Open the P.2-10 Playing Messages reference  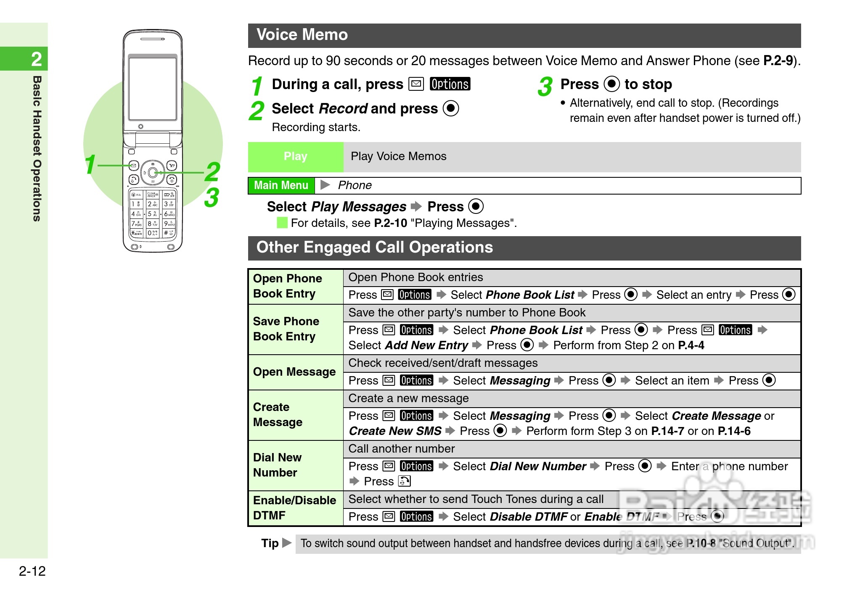390,223
